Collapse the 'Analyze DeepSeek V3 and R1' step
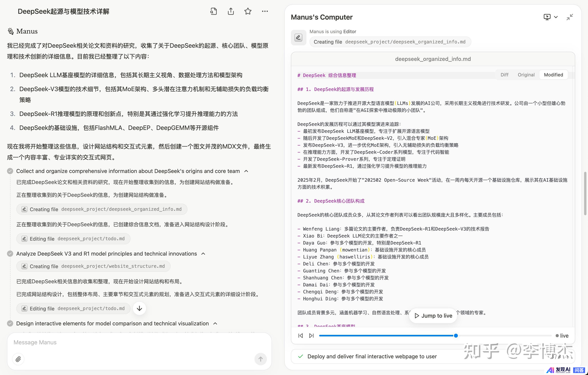588x375 pixels. [203, 254]
